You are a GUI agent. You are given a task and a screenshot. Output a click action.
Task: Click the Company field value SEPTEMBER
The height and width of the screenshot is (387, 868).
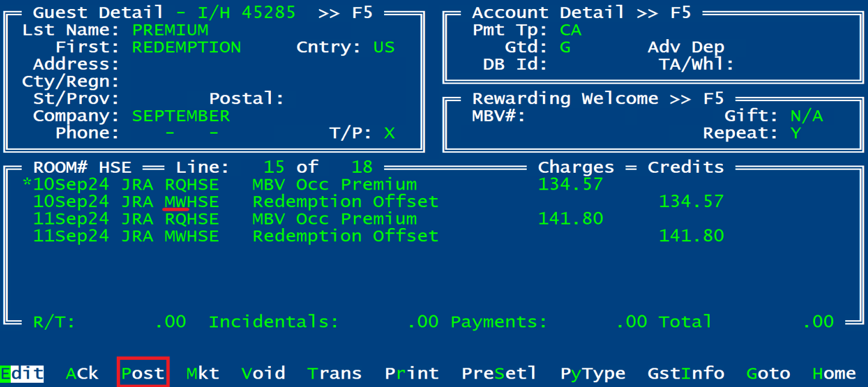point(181,116)
